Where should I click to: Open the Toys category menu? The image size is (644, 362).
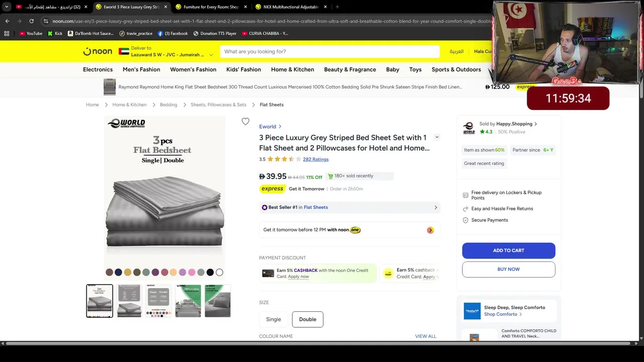415,69
